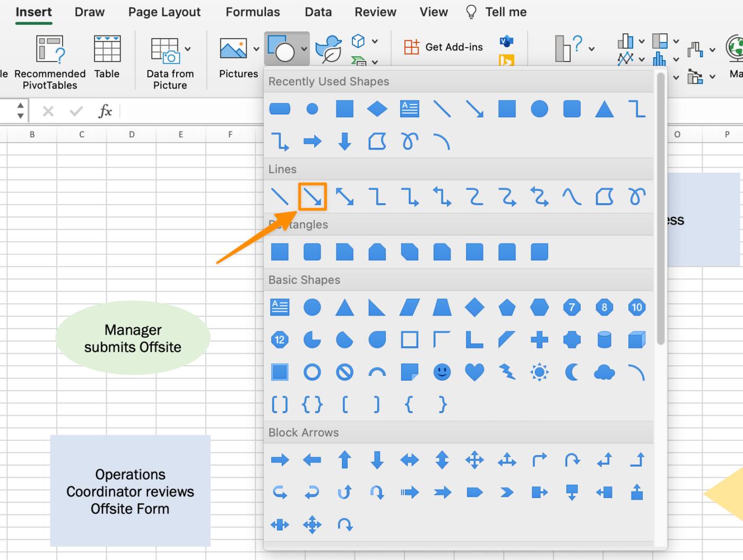Switch to the Formulas ribbon tab
Screen dimensions: 743x560
click(x=253, y=12)
